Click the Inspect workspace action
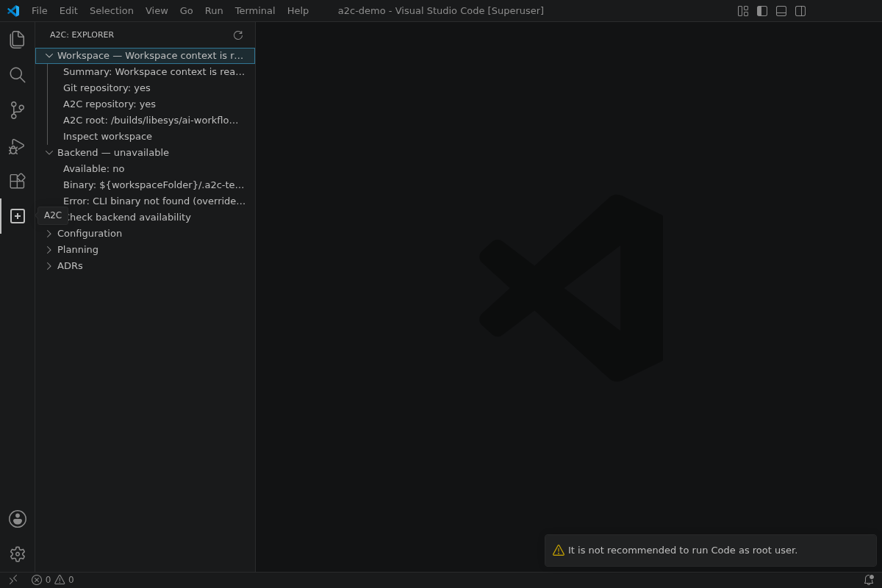This screenshot has width=882, height=588. (x=146, y=137)
